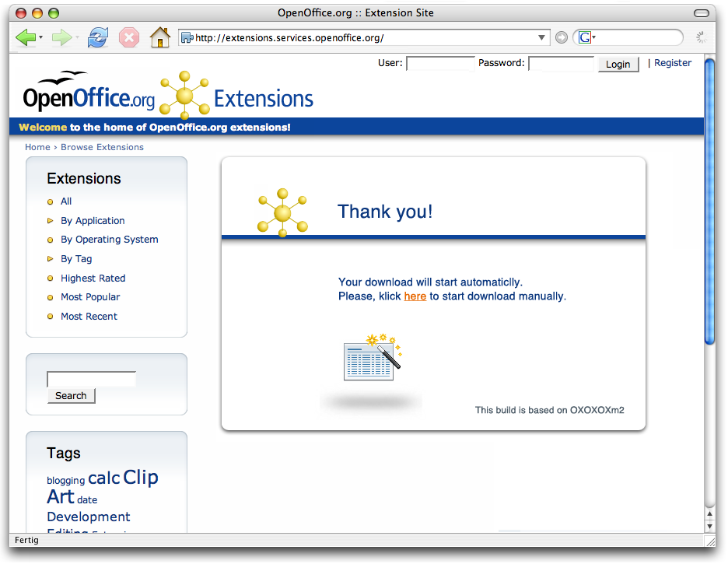Go to the Home page icon

point(160,37)
